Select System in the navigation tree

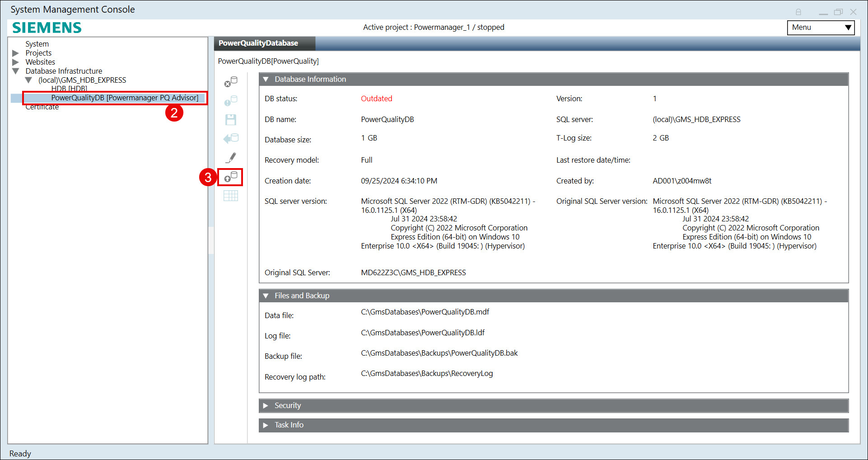37,44
